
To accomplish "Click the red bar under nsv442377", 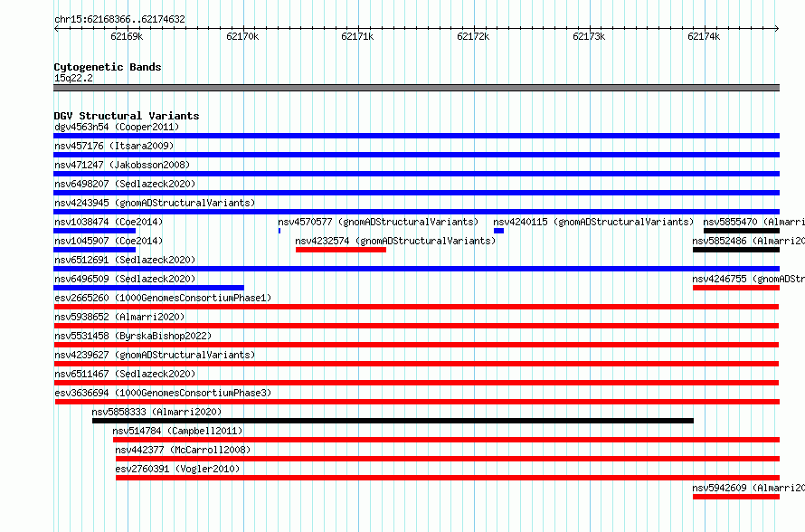I will (x=448, y=459).
